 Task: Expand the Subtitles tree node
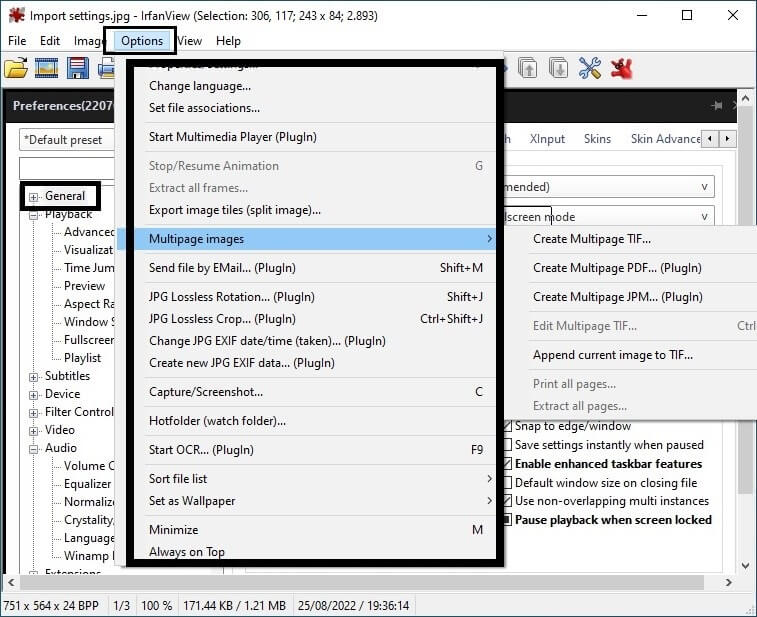point(33,377)
